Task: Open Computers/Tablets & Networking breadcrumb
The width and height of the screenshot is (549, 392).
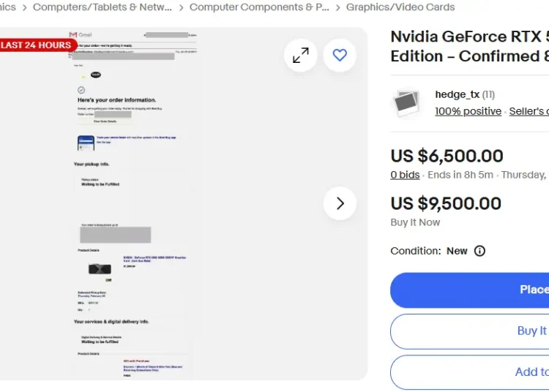Action: [x=102, y=7]
